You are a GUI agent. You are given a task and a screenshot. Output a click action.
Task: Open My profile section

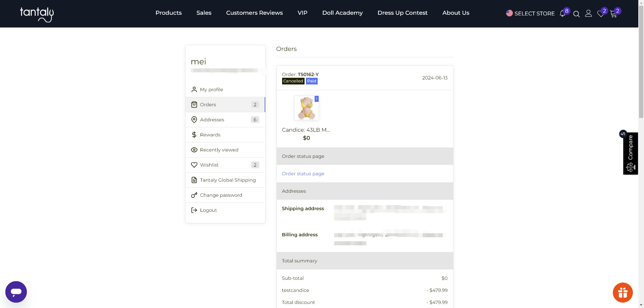(x=225, y=89)
